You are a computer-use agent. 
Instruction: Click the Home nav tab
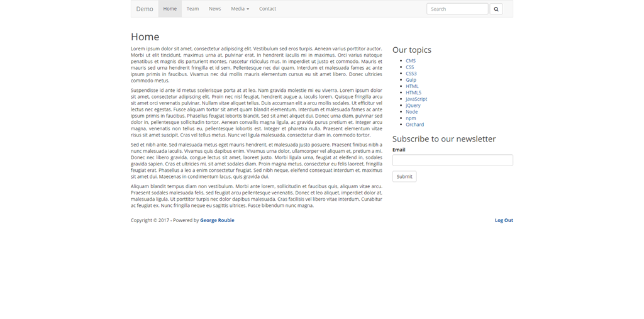point(170,9)
